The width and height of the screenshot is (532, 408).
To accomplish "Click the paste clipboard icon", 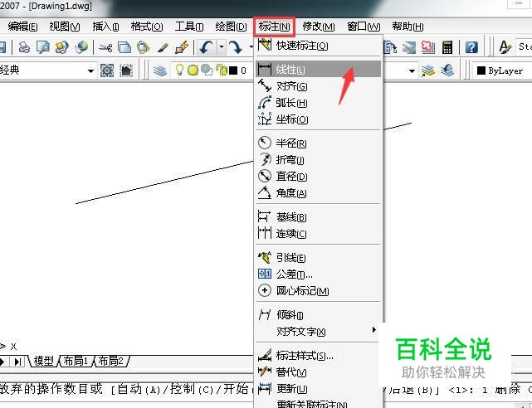I will (x=144, y=47).
